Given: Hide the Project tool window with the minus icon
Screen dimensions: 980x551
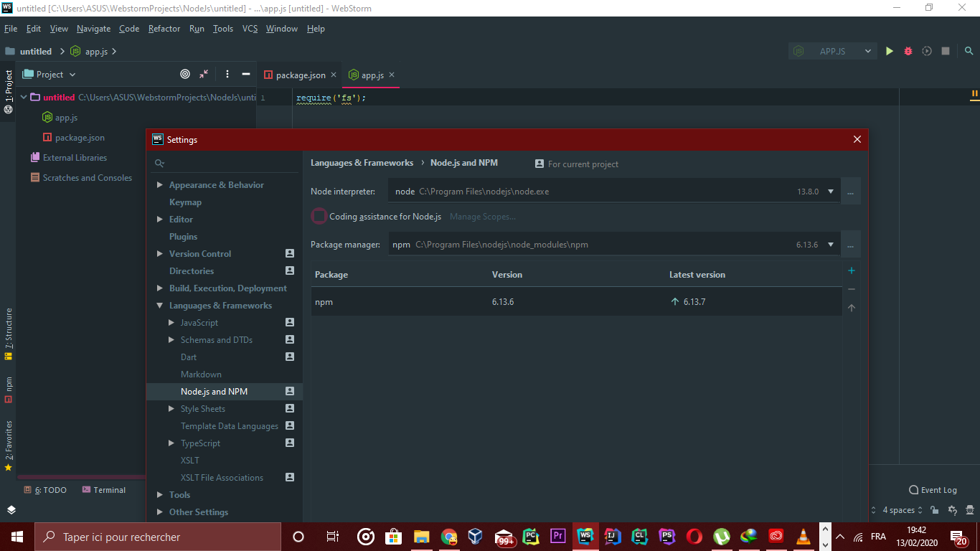Looking at the screenshot, I should pos(246,74).
